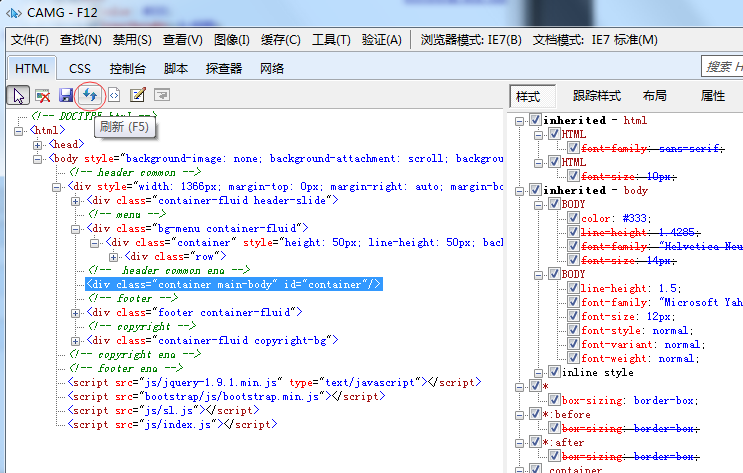Select the div id="container" main-body row
This screenshot has width=743, height=473.
234,284
